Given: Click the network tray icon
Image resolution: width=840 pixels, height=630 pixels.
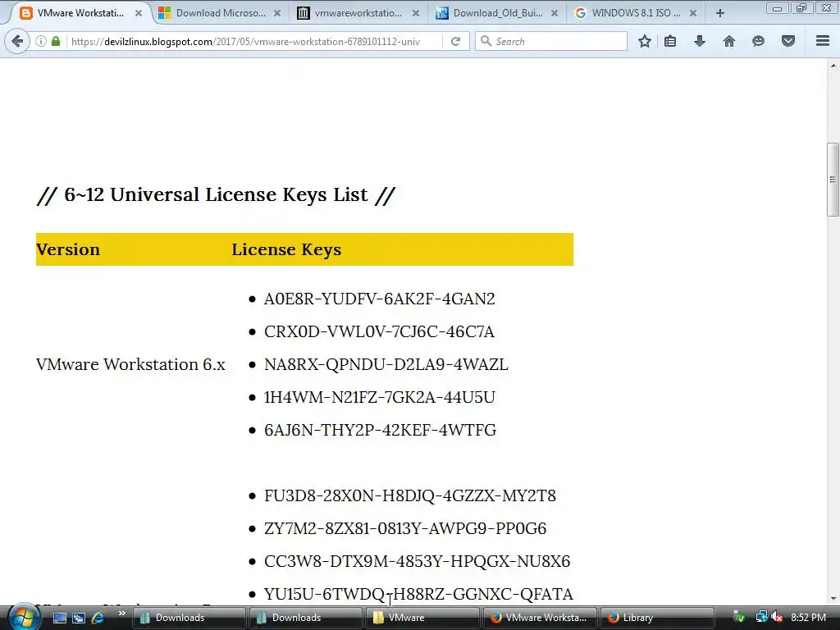Looking at the screenshot, I should coord(761,618).
